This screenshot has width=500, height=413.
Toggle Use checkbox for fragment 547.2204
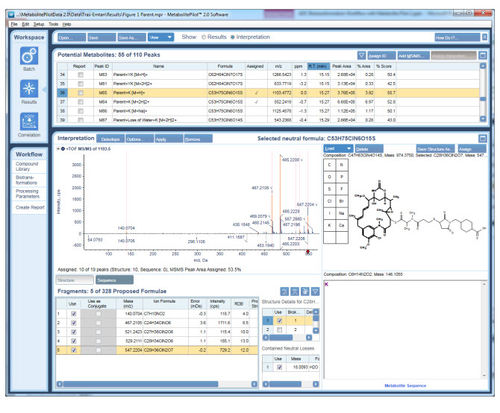(74, 350)
